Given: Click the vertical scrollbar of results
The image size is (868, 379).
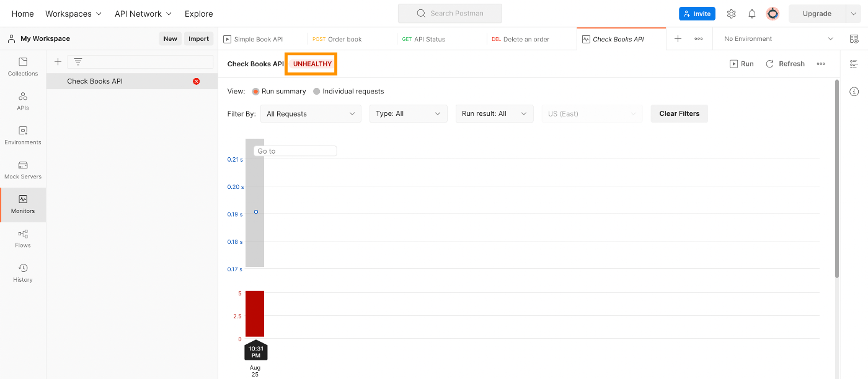Looking at the screenshot, I should [x=837, y=180].
